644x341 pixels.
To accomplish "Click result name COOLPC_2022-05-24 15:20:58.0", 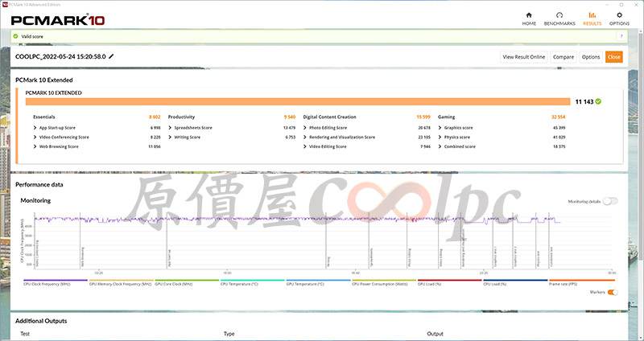I will click(60, 56).
